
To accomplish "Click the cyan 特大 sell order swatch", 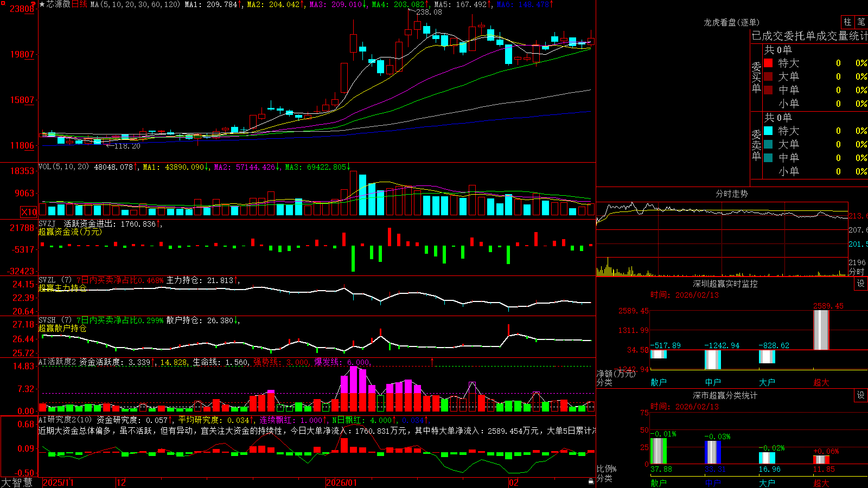I will [768, 131].
